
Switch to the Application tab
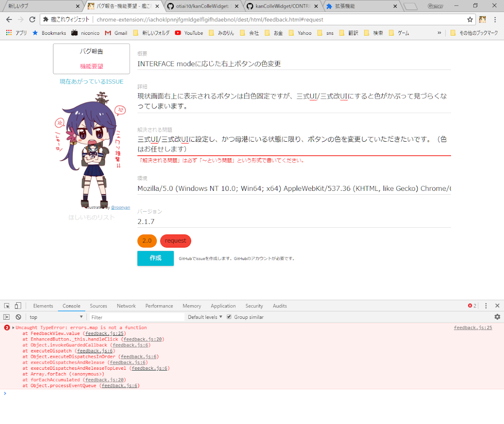click(223, 306)
